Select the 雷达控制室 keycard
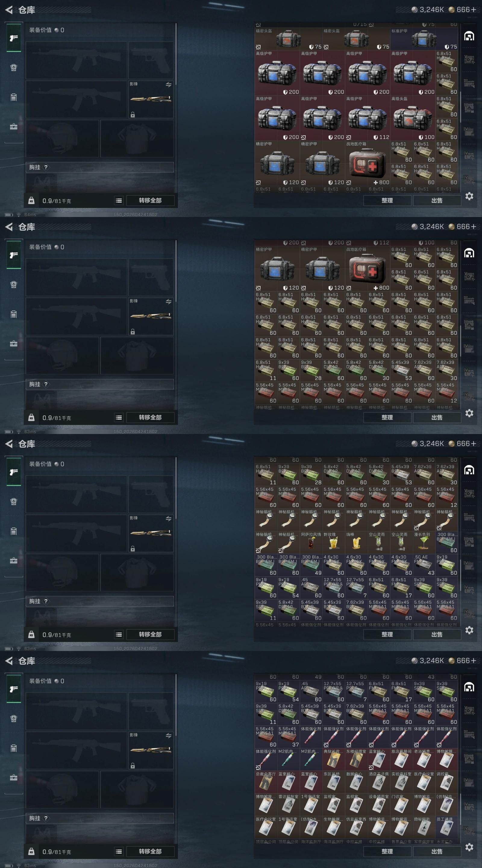The image size is (482, 868). (288, 805)
